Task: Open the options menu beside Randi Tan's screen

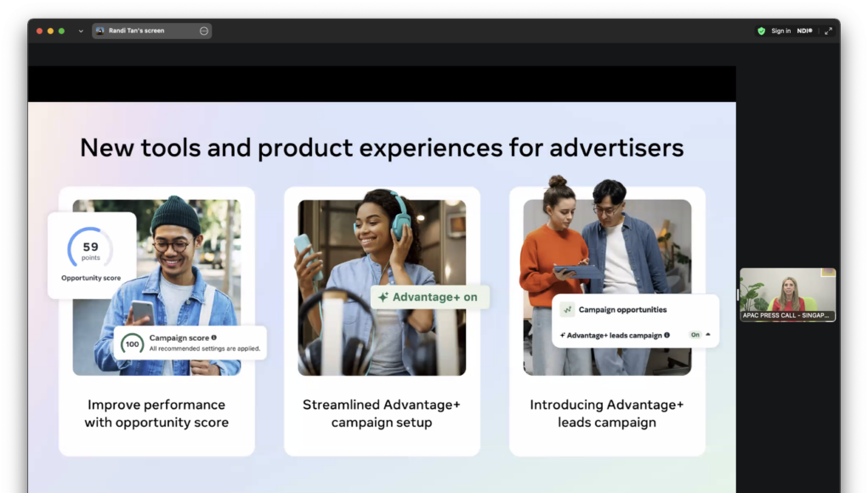Action: tap(204, 31)
